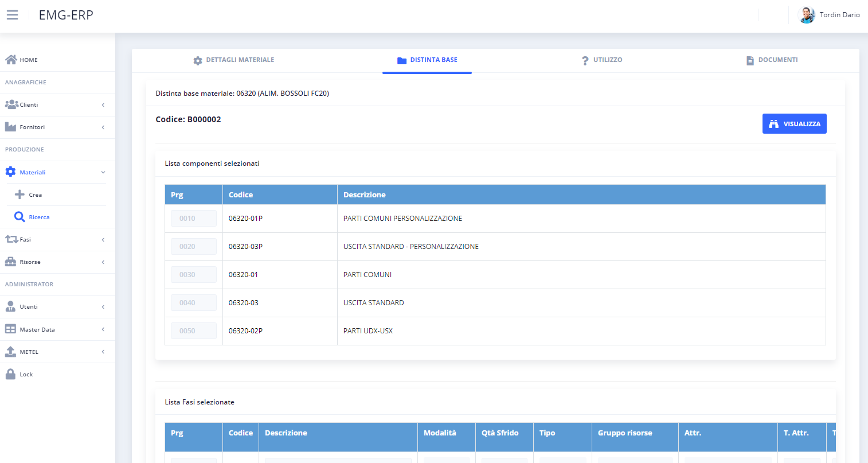Expand the Fornitori menu chevron
868x463 pixels.
103,127
